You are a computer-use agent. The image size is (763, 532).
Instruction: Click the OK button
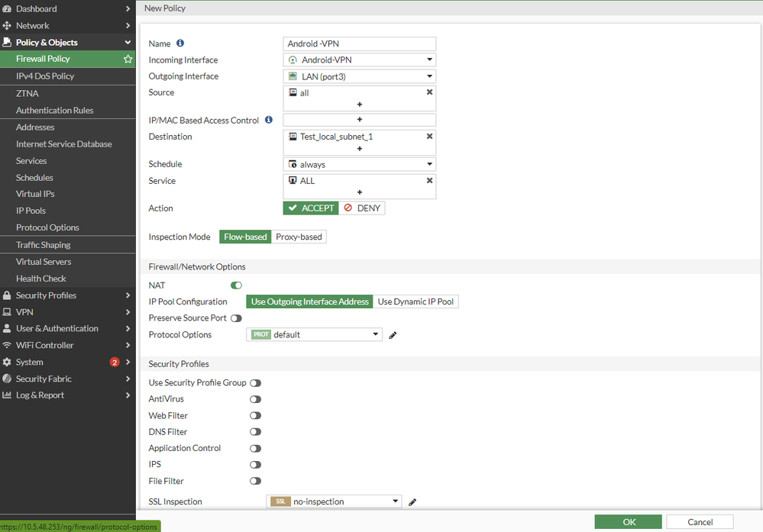[629, 522]
